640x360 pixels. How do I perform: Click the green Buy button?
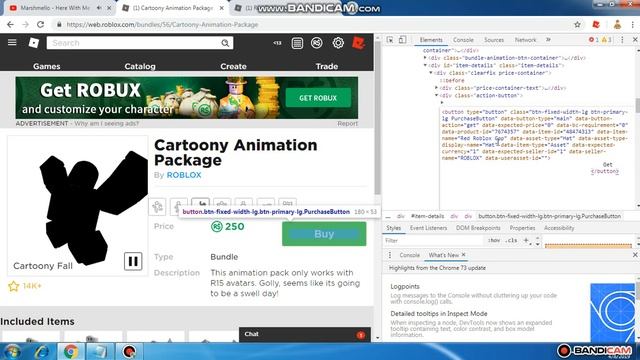click(x=324, y=234)
